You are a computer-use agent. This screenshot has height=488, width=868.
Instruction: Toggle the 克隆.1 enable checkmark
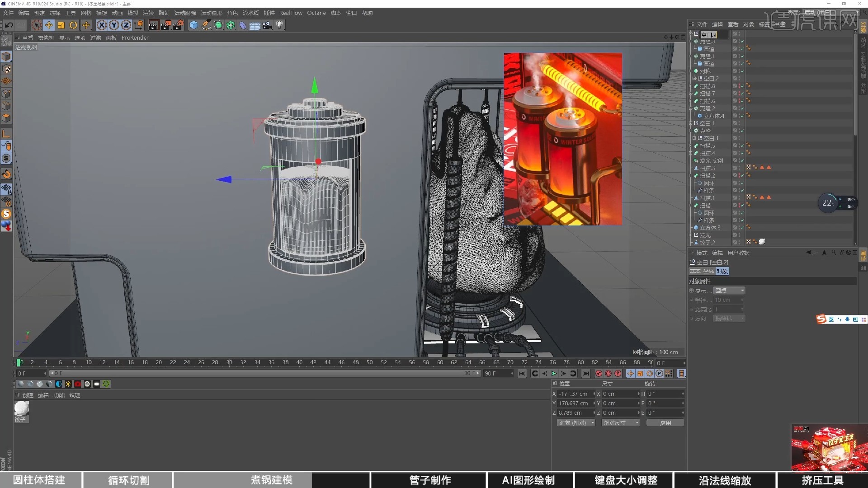pyautogui.click(x=742, y=56)
